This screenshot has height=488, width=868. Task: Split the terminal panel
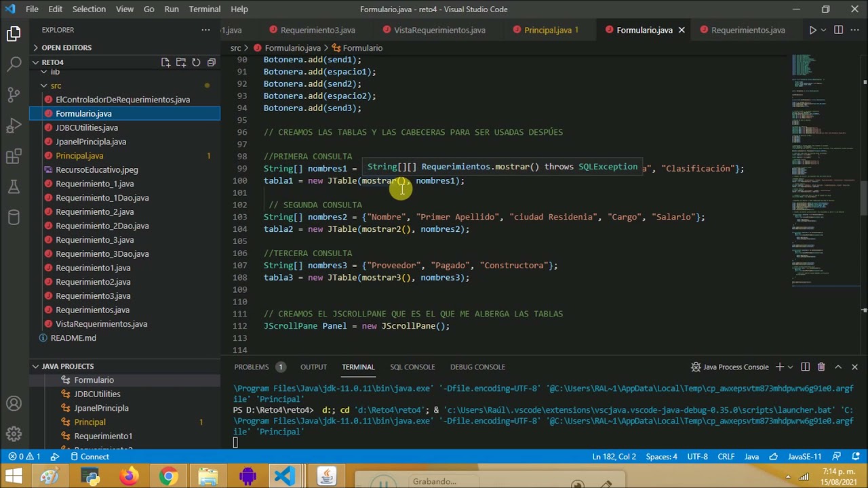click(805, 367)
